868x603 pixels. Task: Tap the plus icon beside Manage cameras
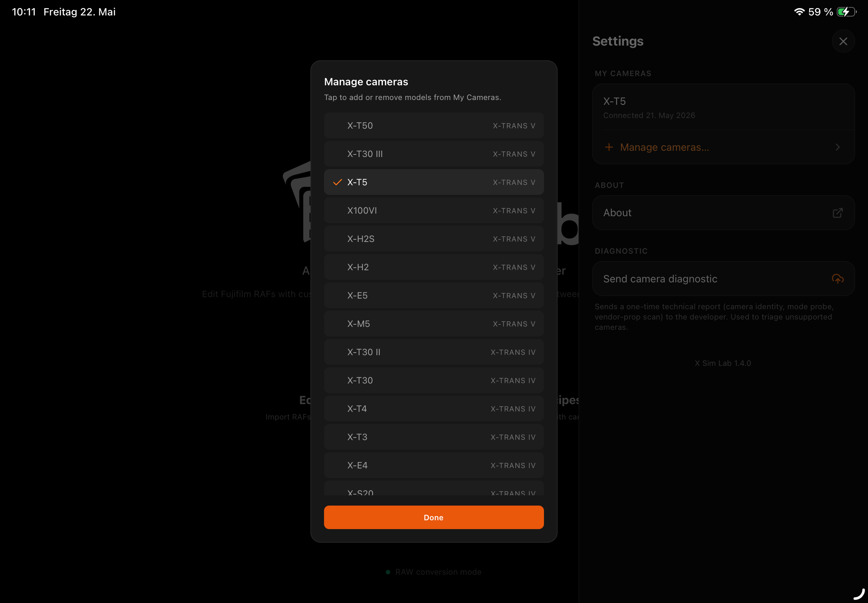tap(609, 147)
